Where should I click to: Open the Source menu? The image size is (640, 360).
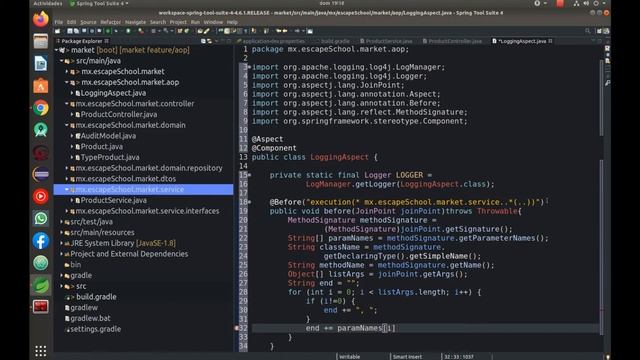point(88,22)
